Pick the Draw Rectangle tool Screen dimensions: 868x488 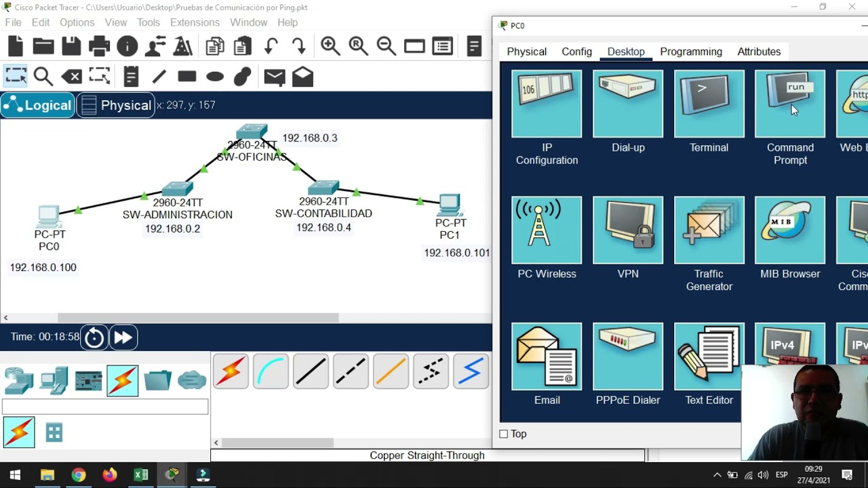(186, 77)
